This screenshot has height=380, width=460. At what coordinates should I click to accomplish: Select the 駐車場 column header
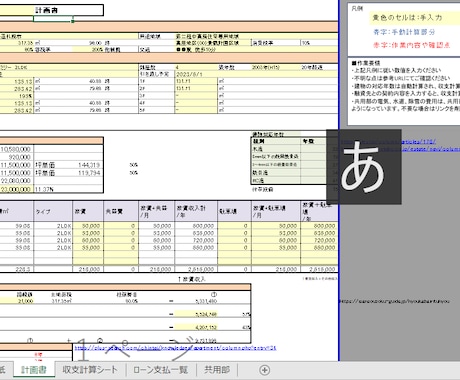[x=234, y=211]
